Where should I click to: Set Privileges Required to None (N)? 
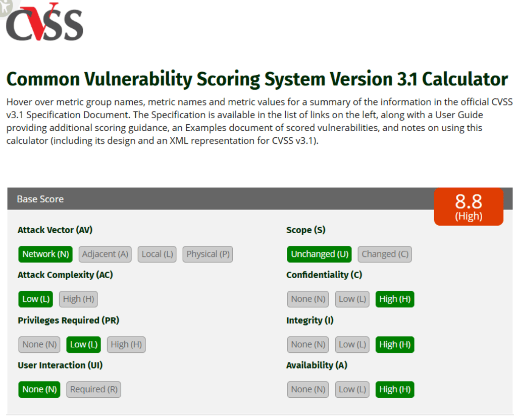click(39, 344)
